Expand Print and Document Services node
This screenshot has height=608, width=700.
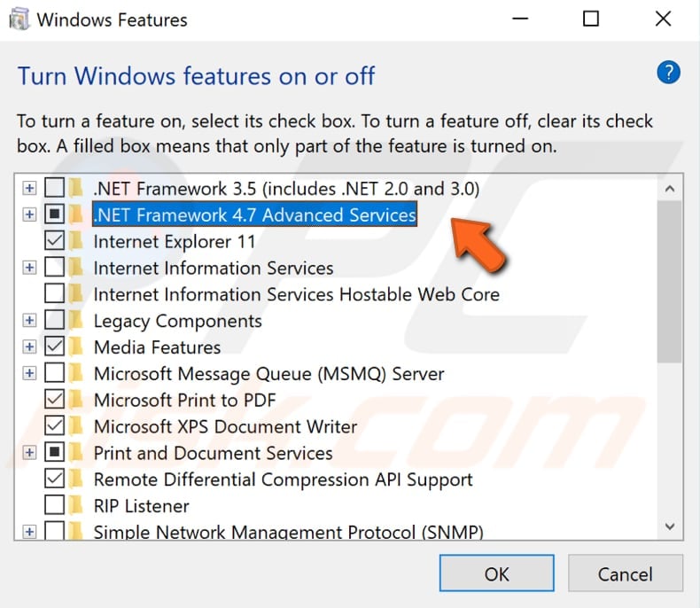point(29,453)
